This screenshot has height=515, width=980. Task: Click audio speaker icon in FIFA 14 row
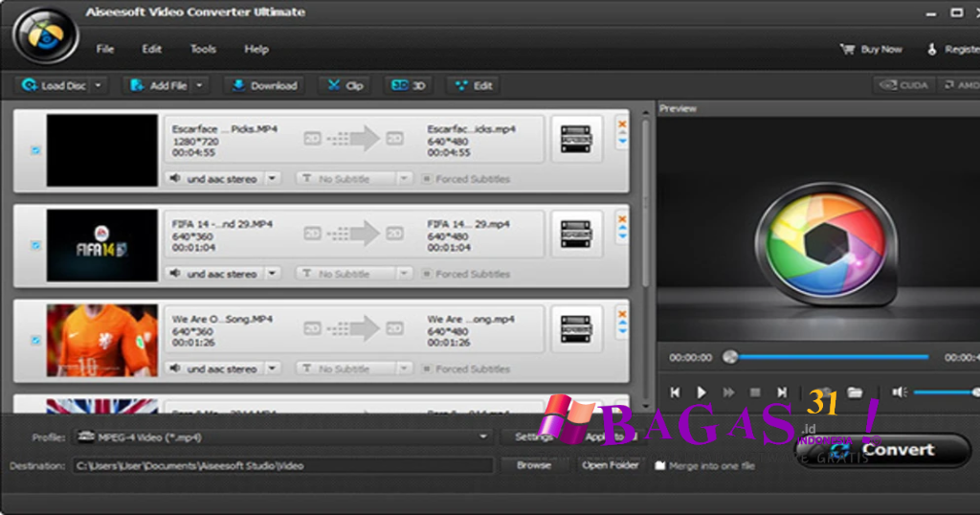tap(175, 274)
